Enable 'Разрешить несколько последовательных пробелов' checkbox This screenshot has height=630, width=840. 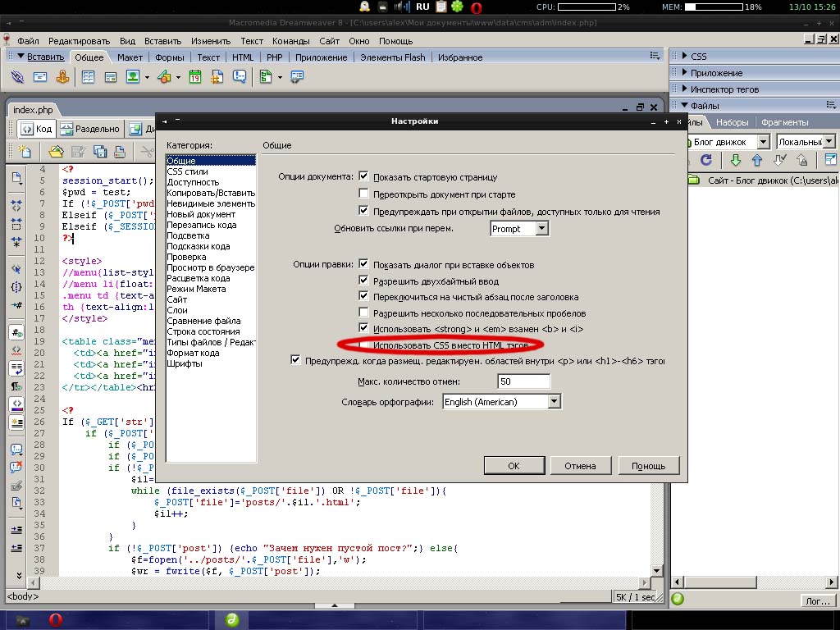363,313
